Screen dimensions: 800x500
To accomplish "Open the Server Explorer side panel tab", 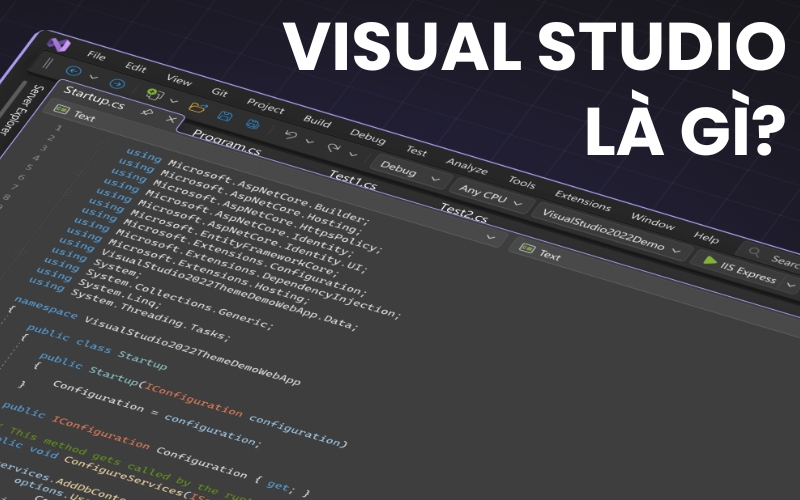I will (20, 111).
